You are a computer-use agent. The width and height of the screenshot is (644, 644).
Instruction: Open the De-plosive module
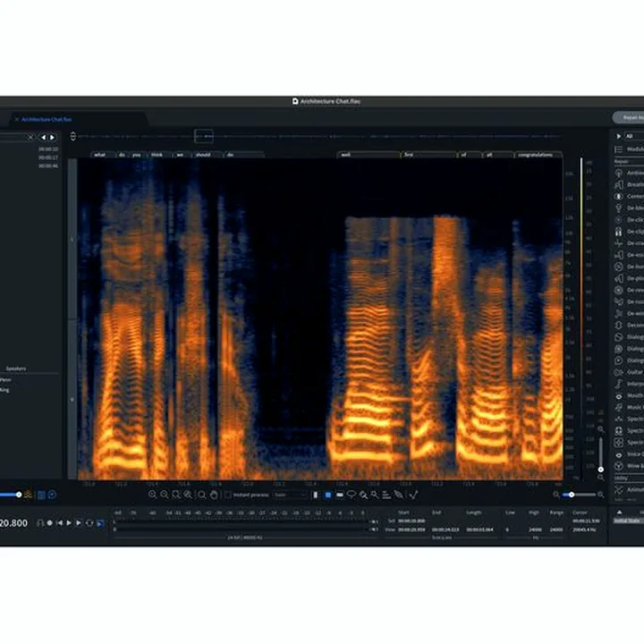tap(629, 278)
